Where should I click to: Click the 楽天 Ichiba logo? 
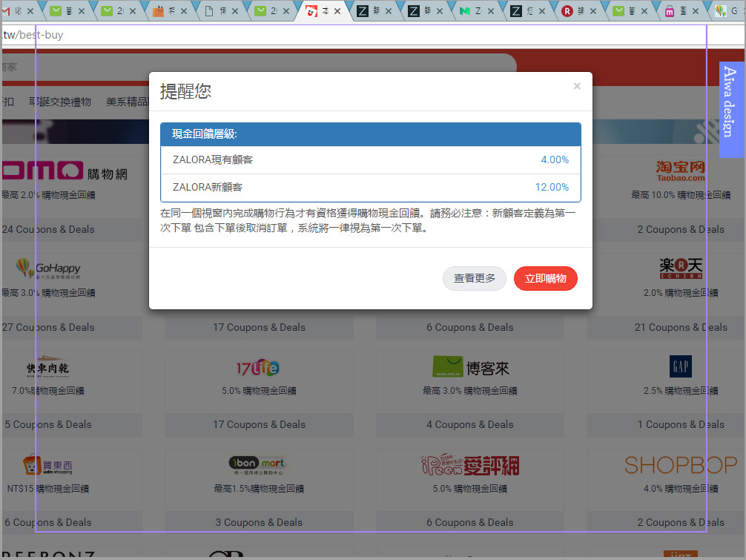coord(681,269)
